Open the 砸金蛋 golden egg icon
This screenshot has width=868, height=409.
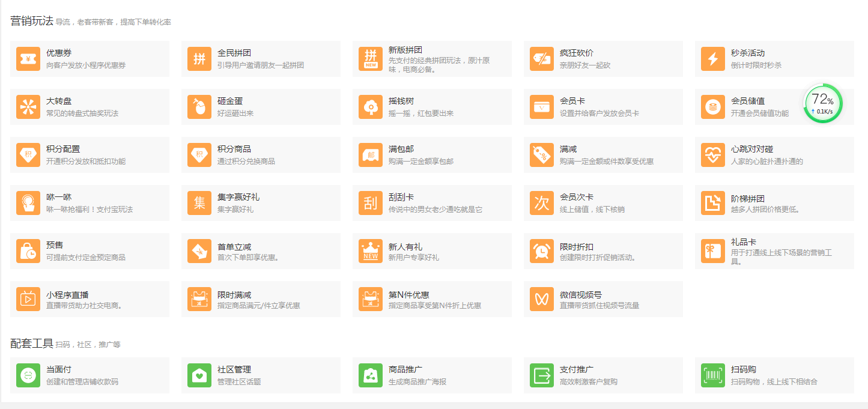(199, 107)
